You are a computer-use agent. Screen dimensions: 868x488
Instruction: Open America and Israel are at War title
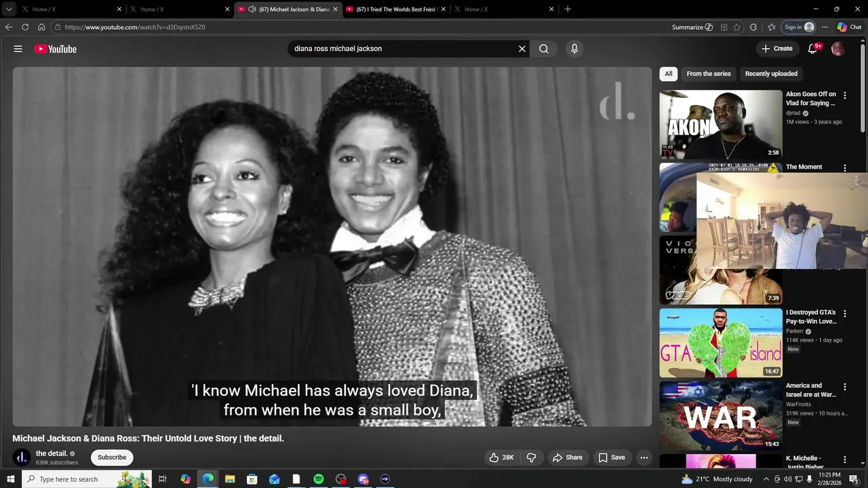(811, 390)
